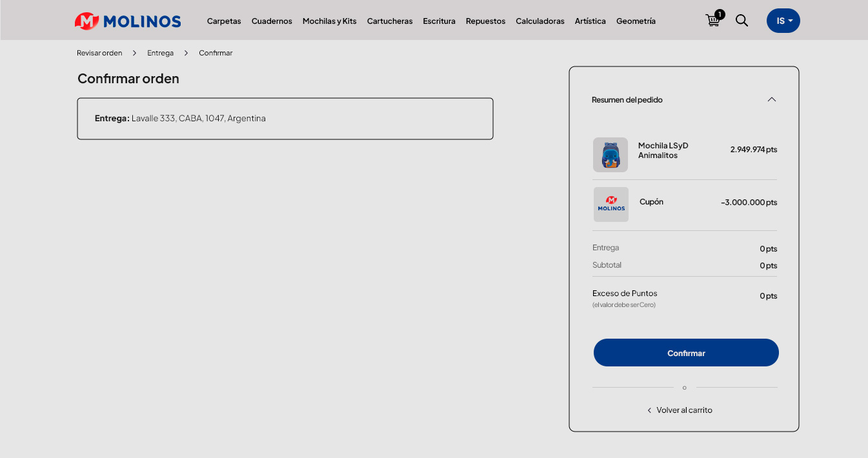Open the Calculadoras category

[x=540, y=21]
